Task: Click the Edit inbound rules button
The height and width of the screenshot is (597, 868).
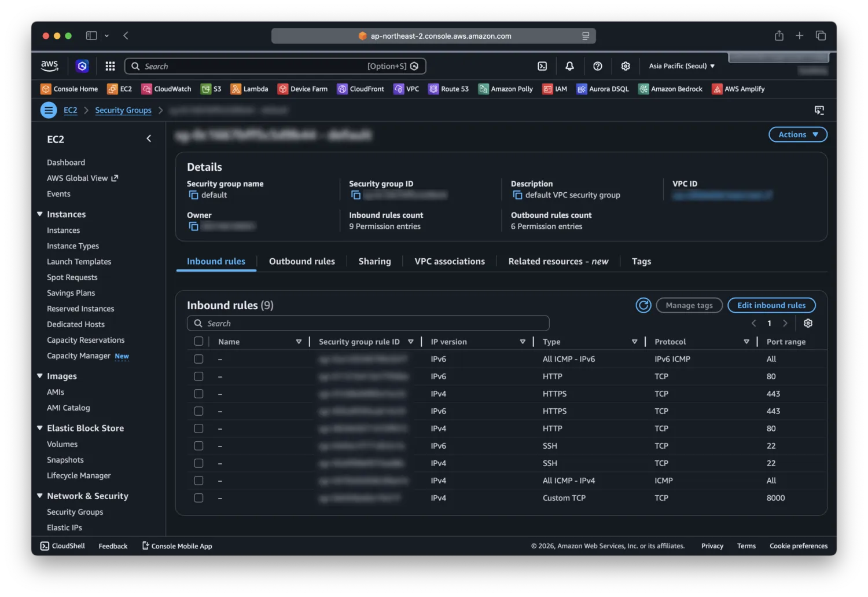Action: 771,305
